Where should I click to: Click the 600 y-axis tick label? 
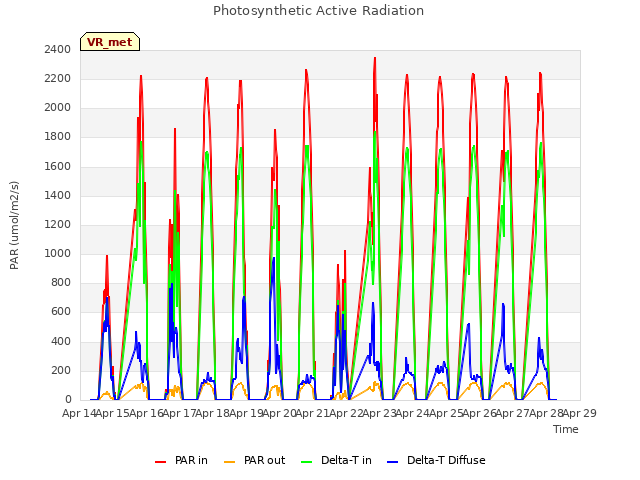[x=61, y=312]
